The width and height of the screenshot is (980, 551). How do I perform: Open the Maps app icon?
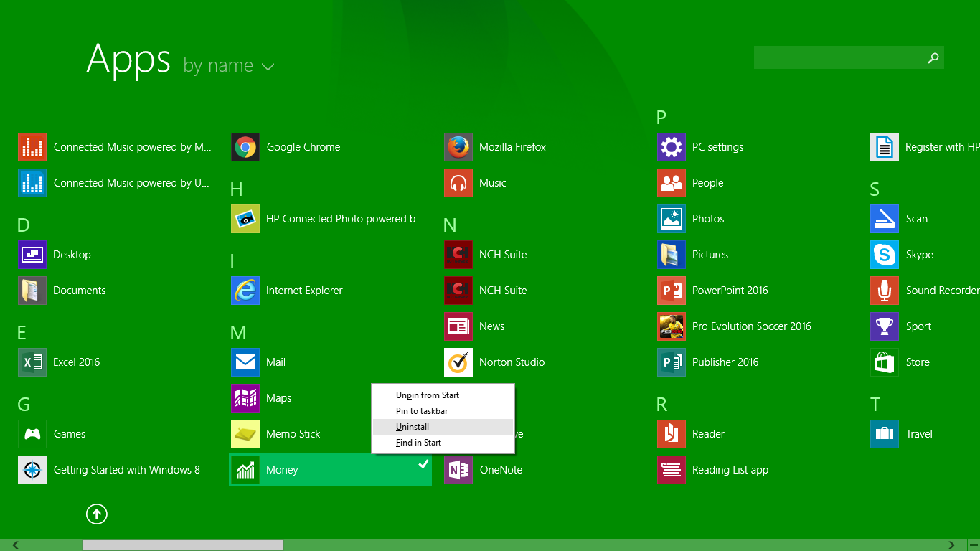(245, 398)
